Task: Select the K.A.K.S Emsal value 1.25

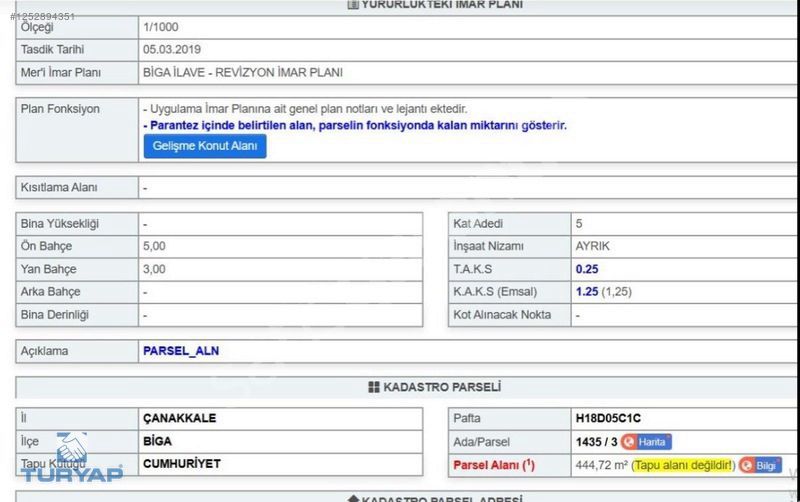Action: [588, 292]
